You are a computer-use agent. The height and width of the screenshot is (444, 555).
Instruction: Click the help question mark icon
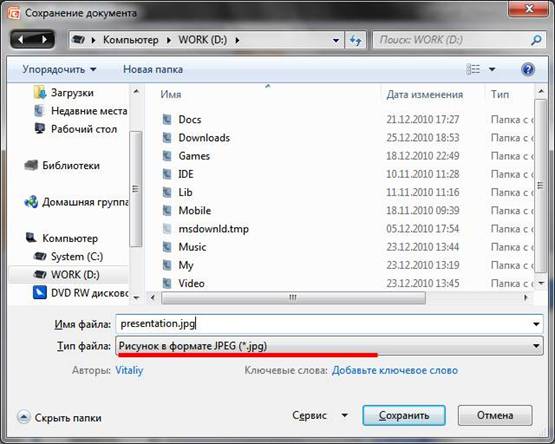pyautogui.click(x=528, y=69)
